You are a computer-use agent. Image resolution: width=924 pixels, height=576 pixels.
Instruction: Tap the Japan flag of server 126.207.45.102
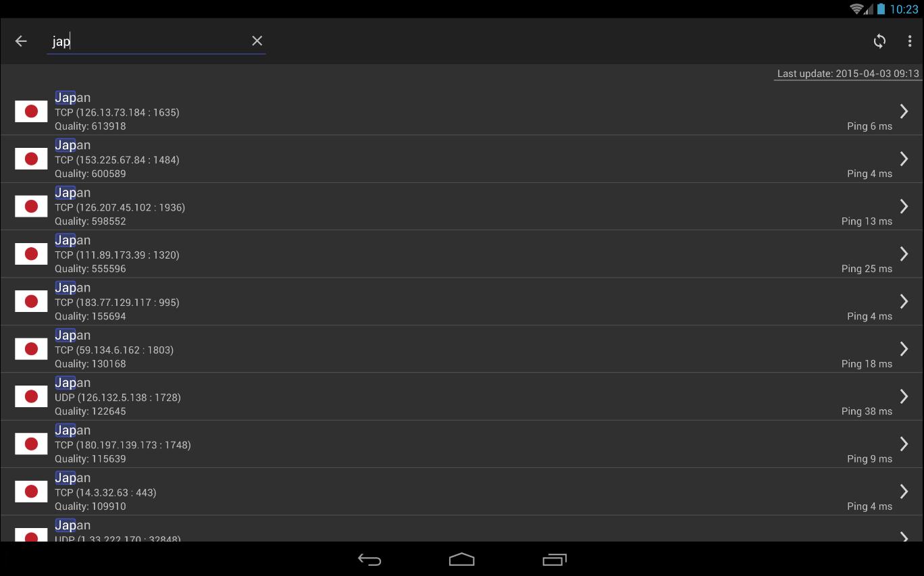[31, 206]
